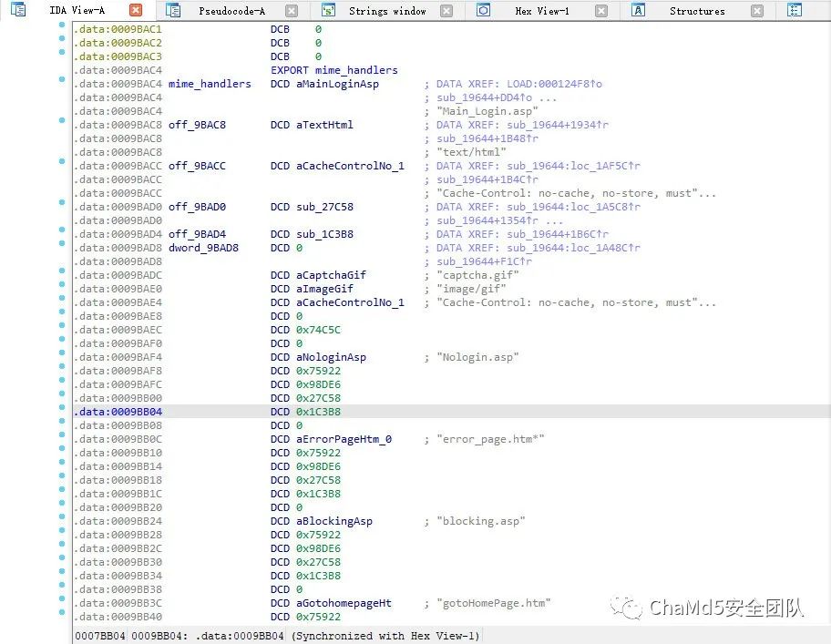Close the Hex View-1 tab
Viewport: 831px width, 644px height.
click(601, 11)
